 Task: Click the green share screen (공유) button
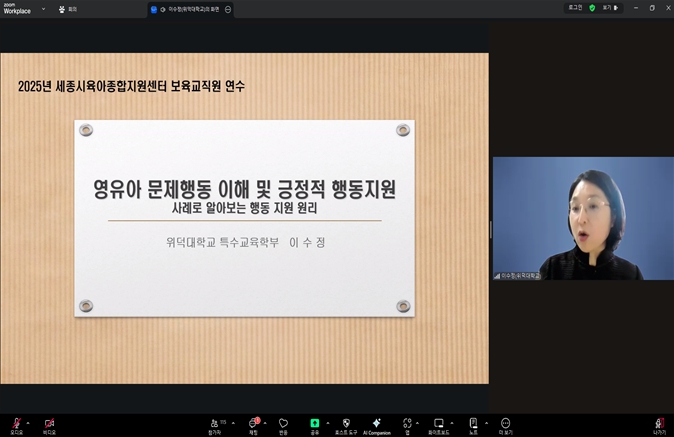315,424
